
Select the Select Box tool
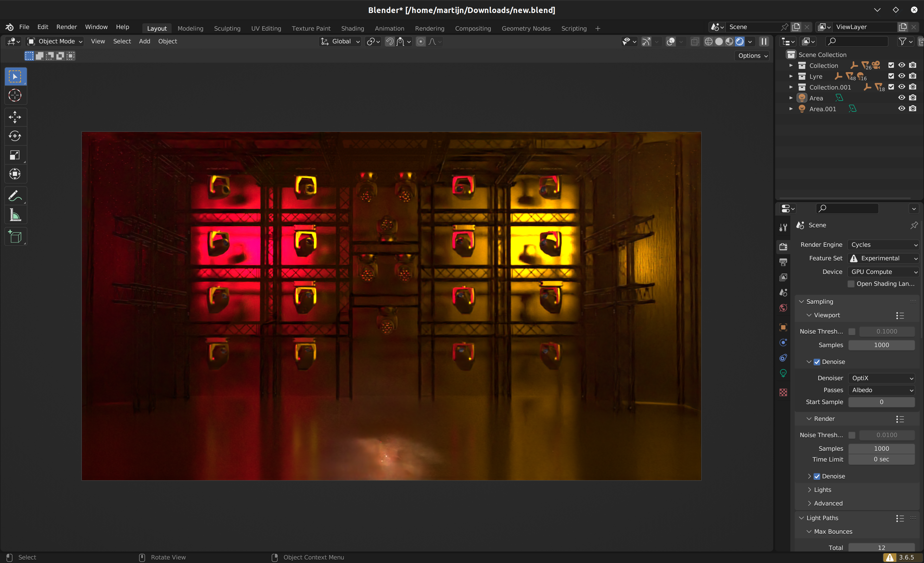click(15, 77)
